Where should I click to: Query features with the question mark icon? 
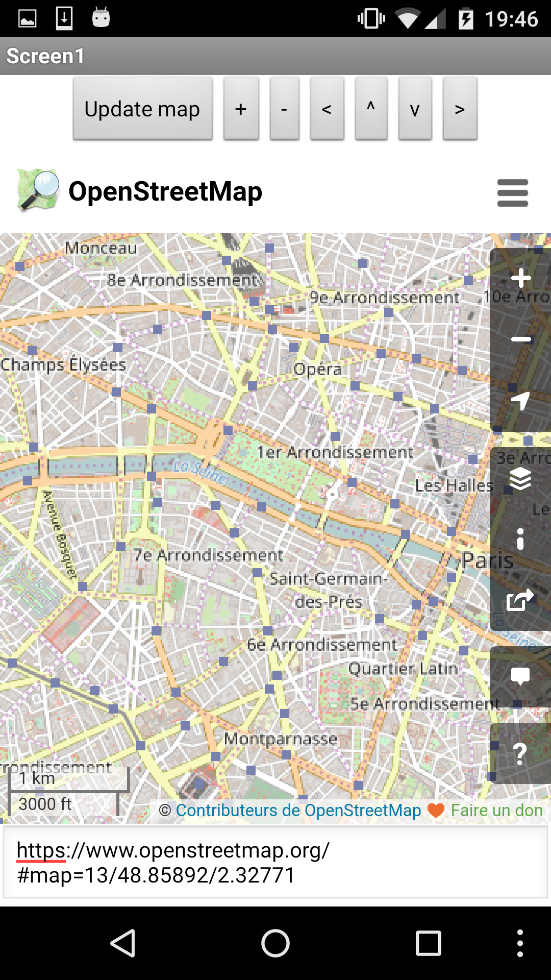[521, 753]
